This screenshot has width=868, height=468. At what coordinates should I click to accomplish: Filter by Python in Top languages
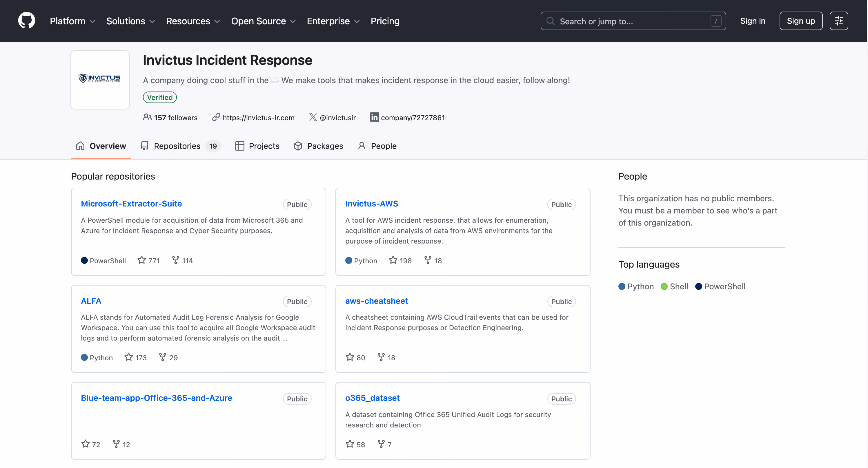(x=636, y=286)
